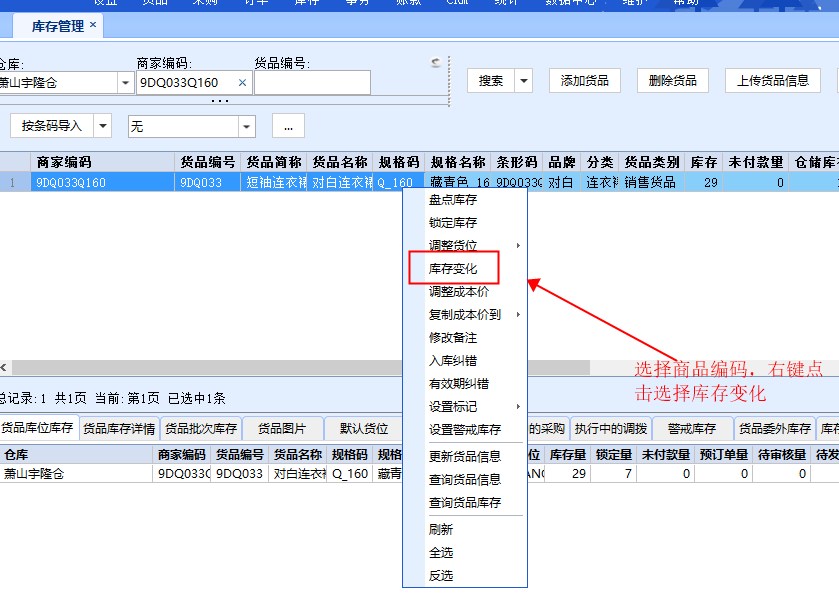Click the 上传货品信息 button

772,81
